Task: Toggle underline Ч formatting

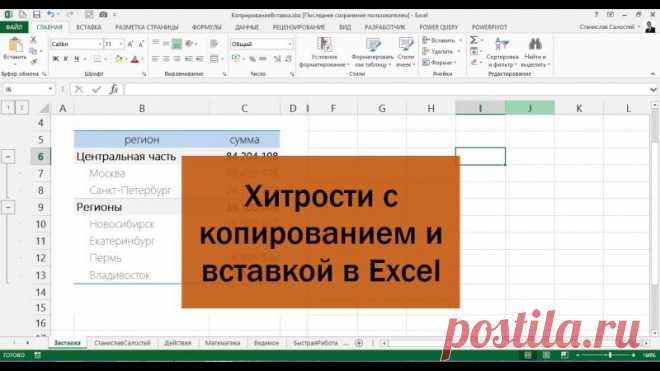Action: click(x=76, y=59)
